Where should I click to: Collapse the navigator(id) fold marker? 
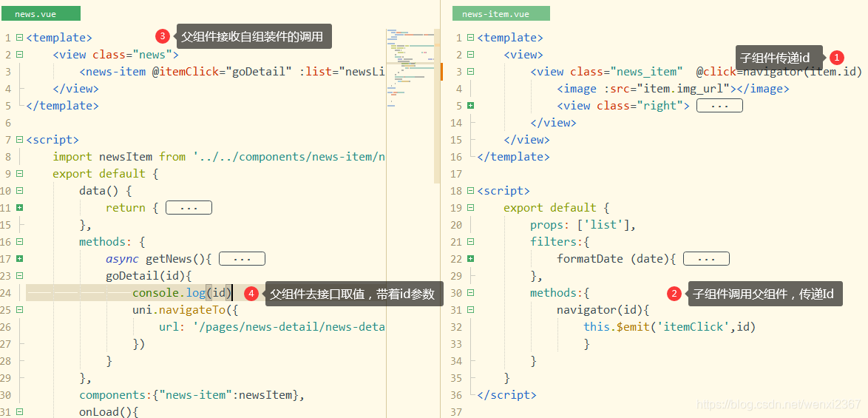(470, 310)
